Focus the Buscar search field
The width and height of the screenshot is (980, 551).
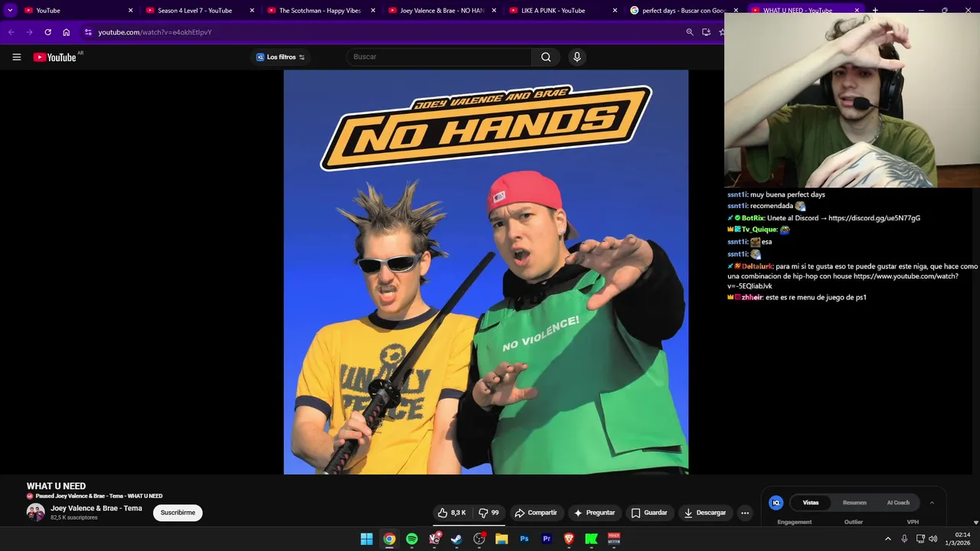[439, 57]
